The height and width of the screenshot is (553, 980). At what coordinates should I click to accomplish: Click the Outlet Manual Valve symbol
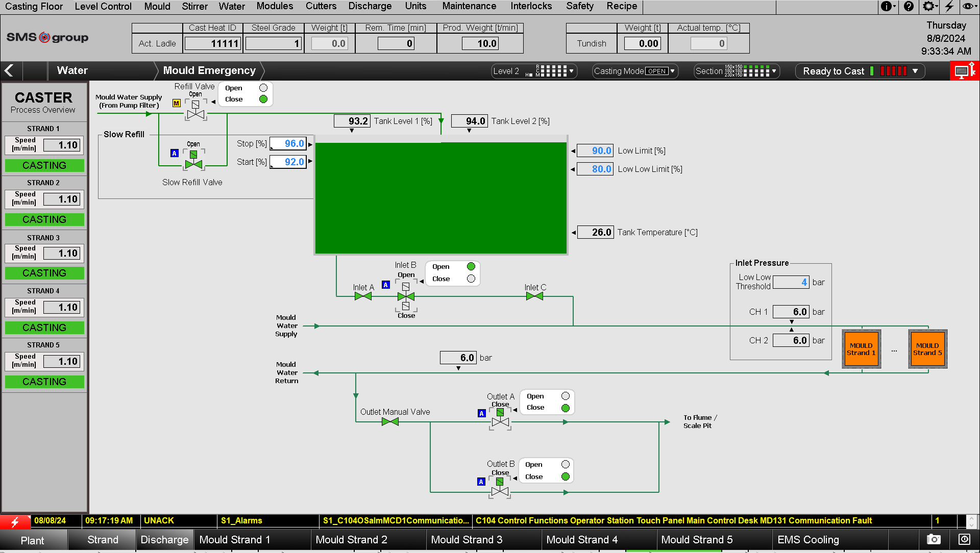click(x=390, y=422)
